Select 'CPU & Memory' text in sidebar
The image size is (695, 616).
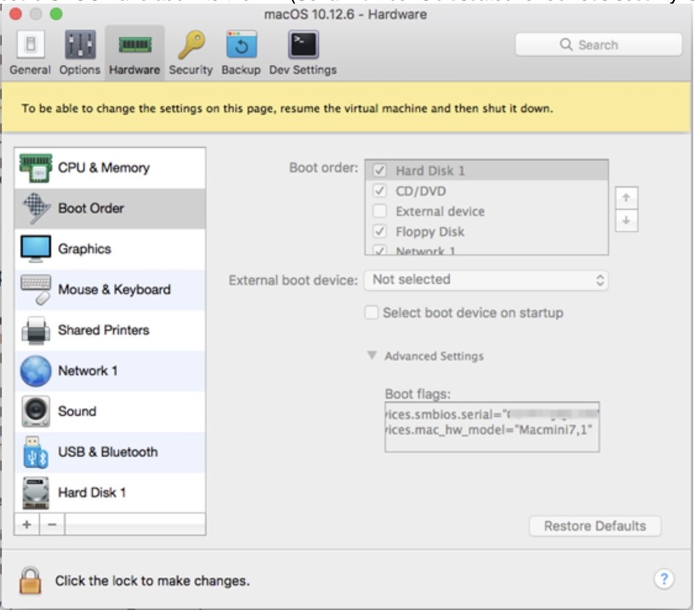(x=104, y=168)
